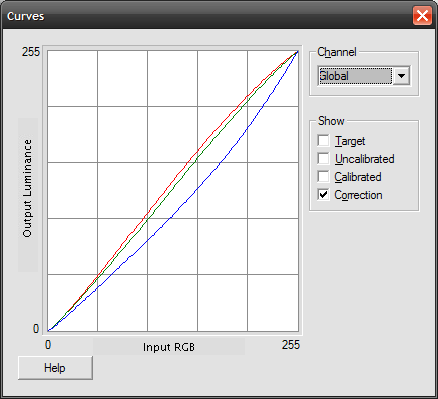438x399 pixels.
Task: Open the Channel dropdown arrow
Action: pos(401,76)
